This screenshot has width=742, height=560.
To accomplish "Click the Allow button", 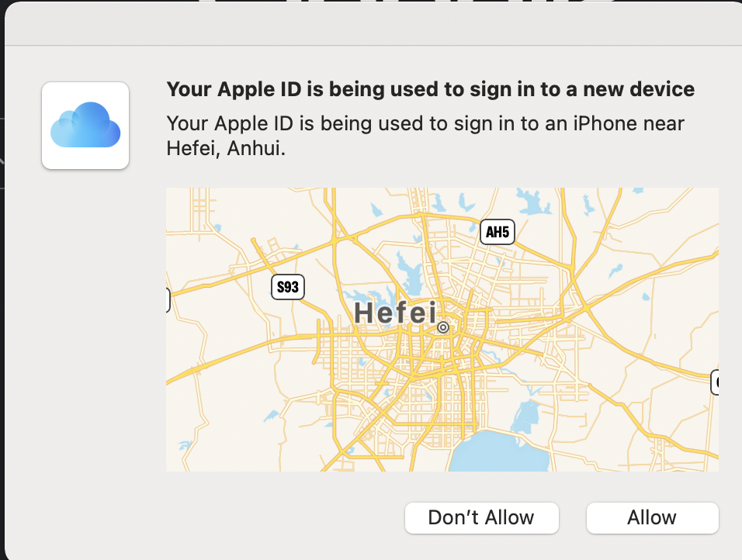I will point(652,518).
